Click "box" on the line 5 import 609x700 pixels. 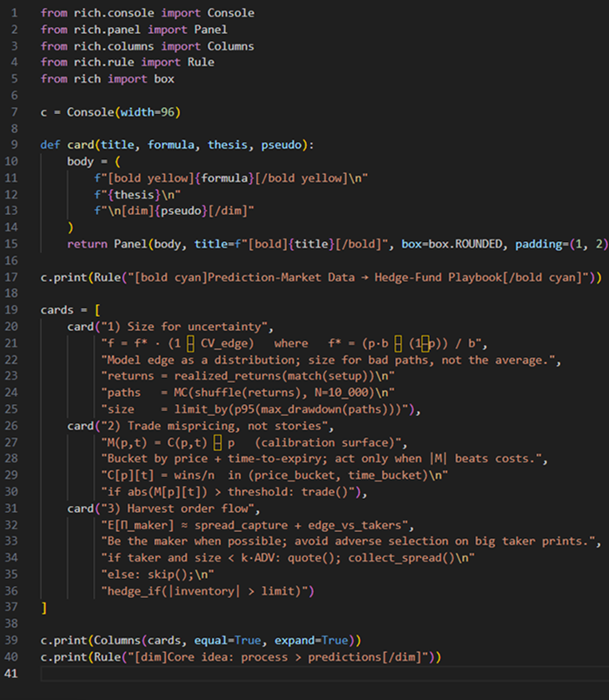coord(164,79)
